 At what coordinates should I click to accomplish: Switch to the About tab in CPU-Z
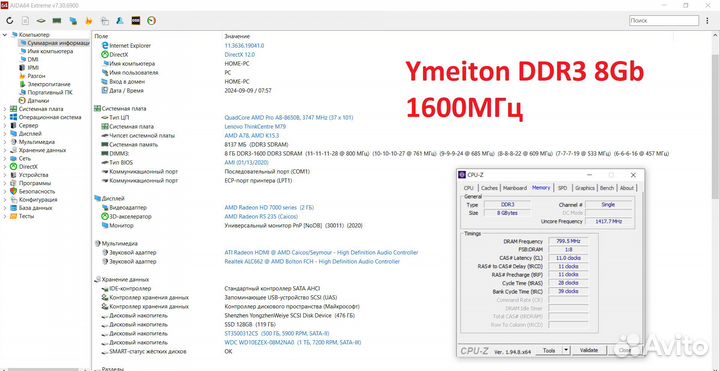[626, 188]
